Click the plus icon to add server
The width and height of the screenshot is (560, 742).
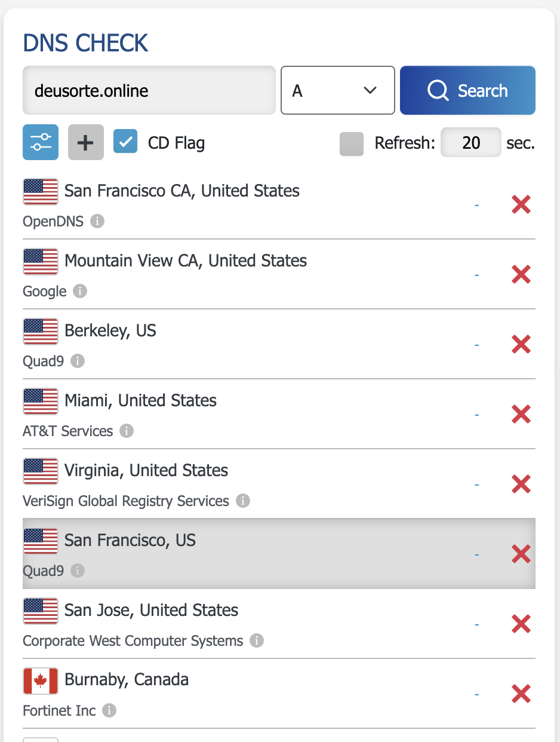pyautogui.click(x=86, y=142)
